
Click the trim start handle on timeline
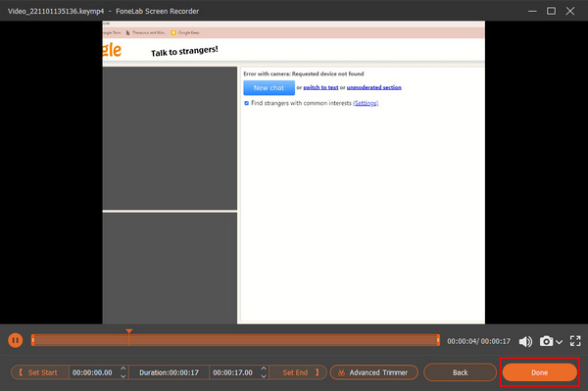click(33, 340)
